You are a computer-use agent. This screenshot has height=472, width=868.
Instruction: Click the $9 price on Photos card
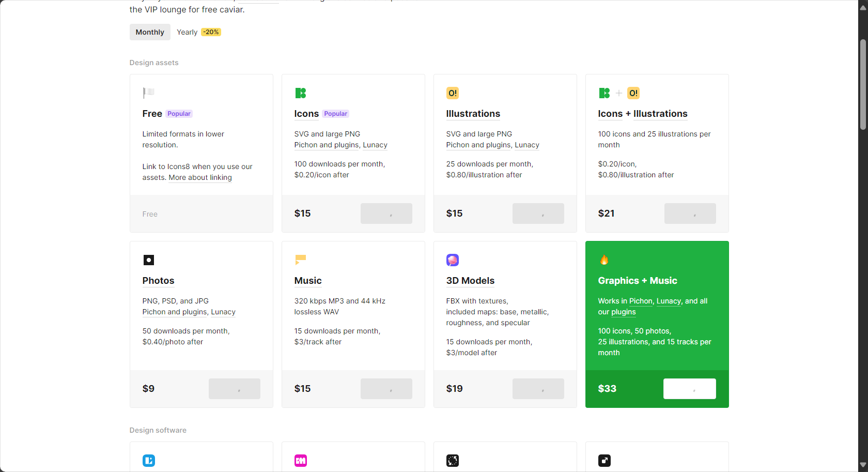148,389
